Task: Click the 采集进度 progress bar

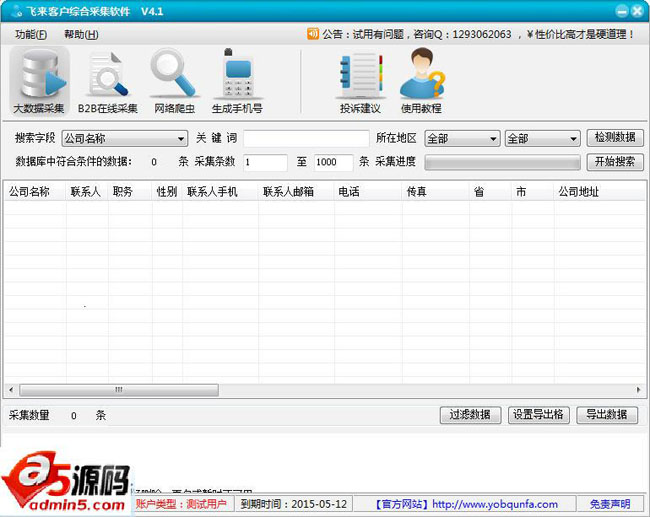Action: pyautogui.click(x=502, y=163)
